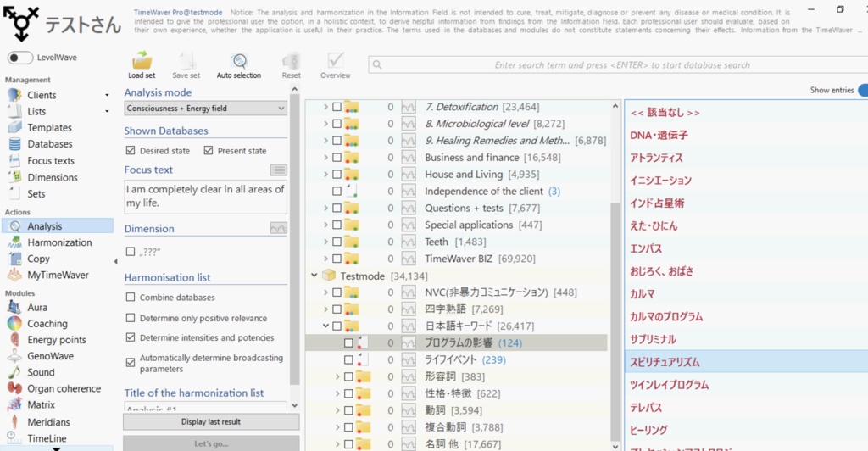Image resolution: width=868 pixels, height=451 pixels.
Task: Click the Dimension wave icon button
Action: pyautogui.click(x=278, y=228)
